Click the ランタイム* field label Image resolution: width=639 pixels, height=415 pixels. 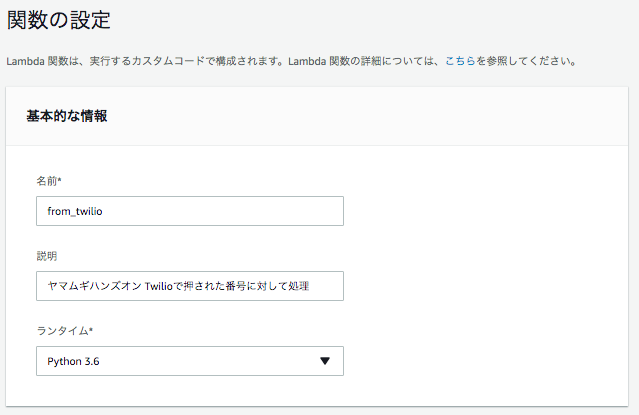65,331
